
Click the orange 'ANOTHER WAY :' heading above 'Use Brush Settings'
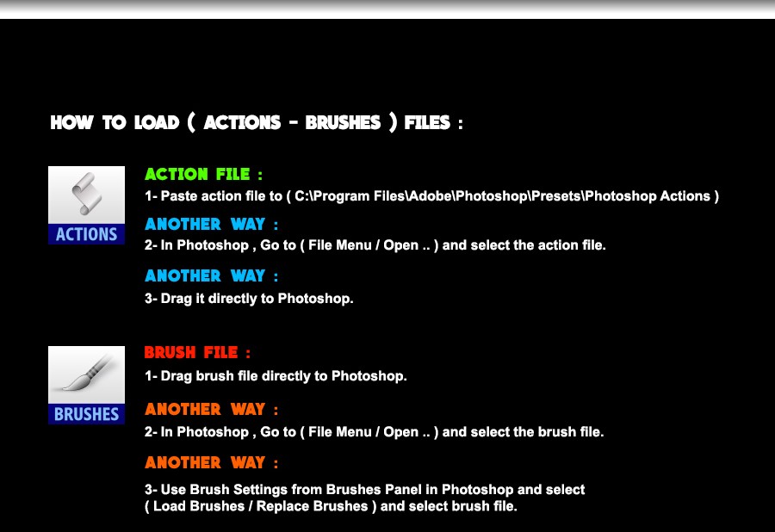[x=212, y=463]
